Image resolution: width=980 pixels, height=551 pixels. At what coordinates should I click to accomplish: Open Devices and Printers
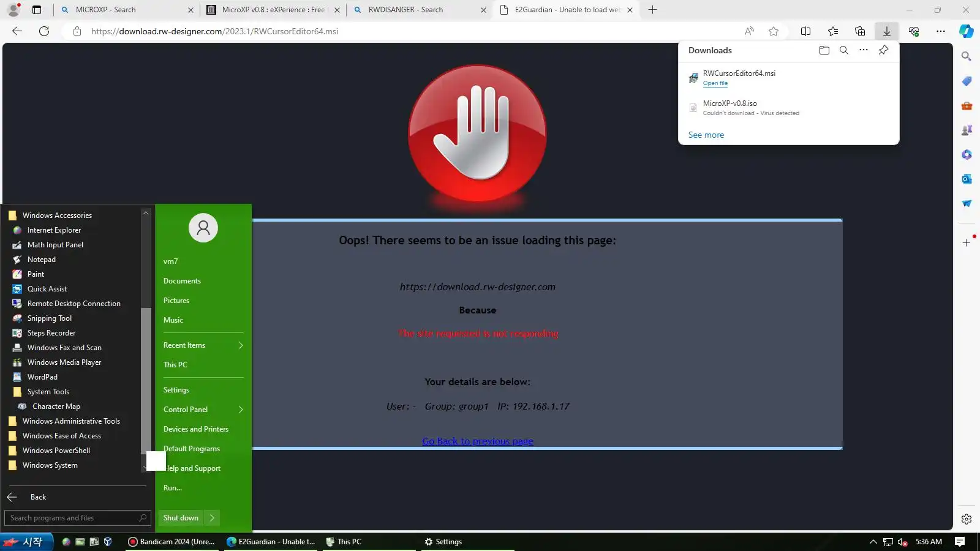click(x=196, y=429)
